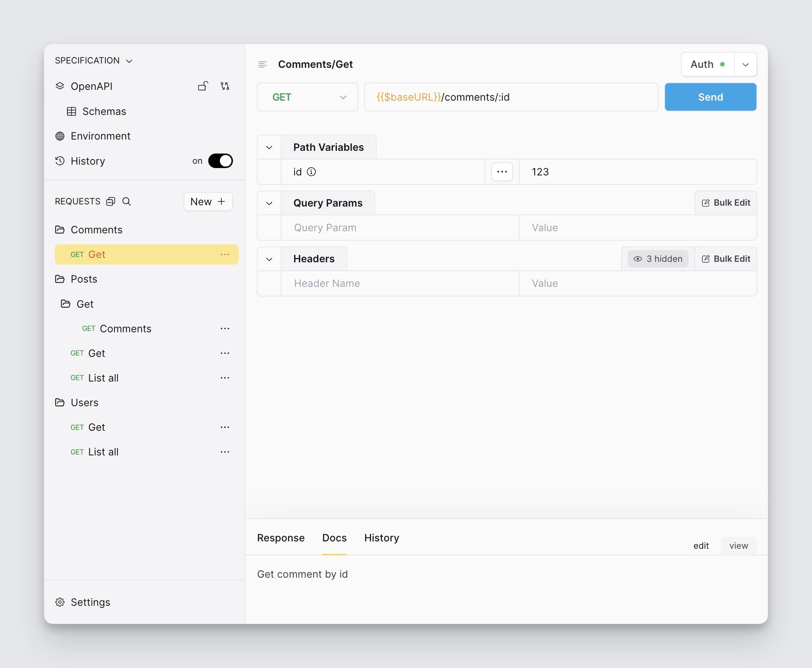Collapse the Path Variables section
The width and height of the screenshot is (812, 668).
[x=269, y=147]
